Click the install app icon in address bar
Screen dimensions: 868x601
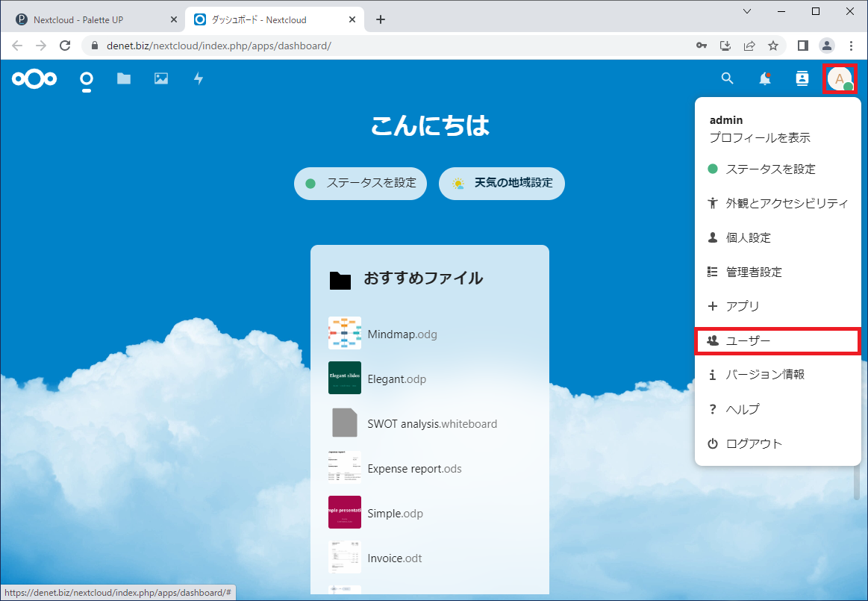(725, 46)
